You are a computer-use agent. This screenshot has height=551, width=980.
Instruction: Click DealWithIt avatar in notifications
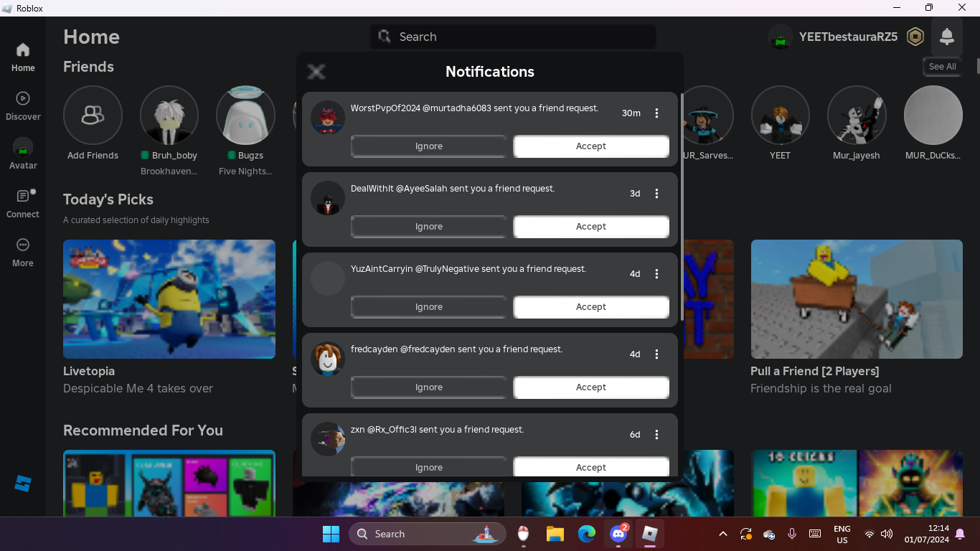[x=328, y=198]
